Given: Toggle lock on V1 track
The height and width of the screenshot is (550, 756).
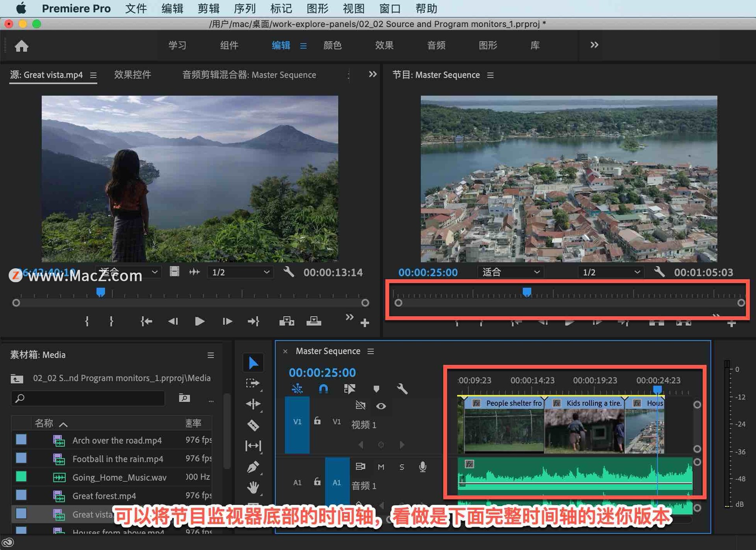Looking at the screenshot, I should (x=317, y=421).
